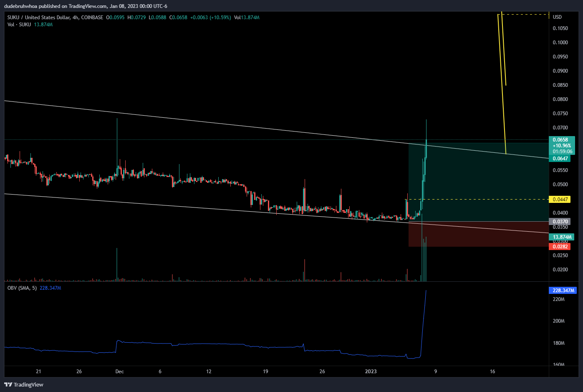The width and height of the screenshot is (583, 392).
Task: Click the 0.1000 price axis label
Action: pyautogui.click(x=560, y=43)
